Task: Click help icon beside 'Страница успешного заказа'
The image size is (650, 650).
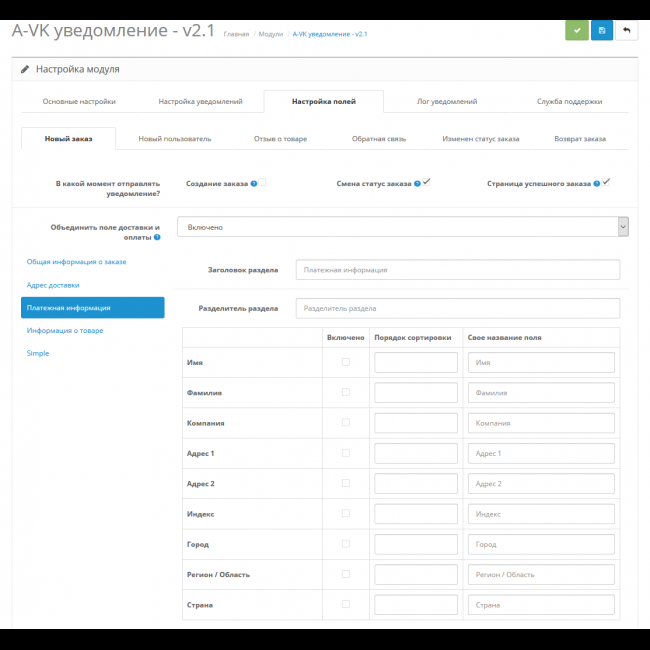Action: 597,184
